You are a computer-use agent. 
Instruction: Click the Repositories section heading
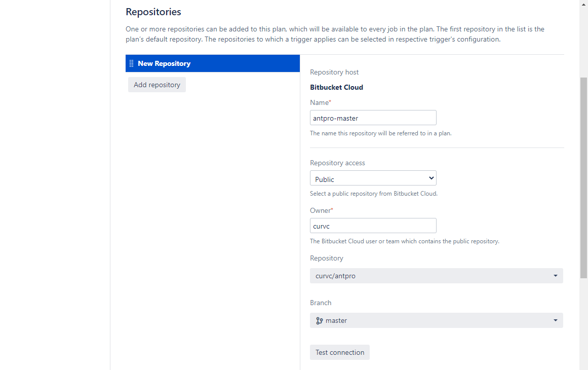(153, 12)
